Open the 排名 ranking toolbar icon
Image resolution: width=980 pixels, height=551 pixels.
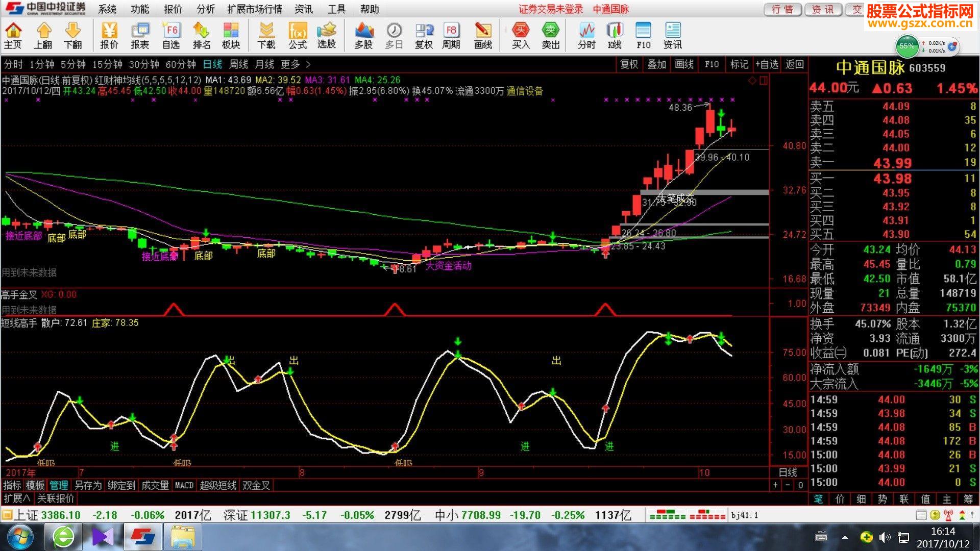point(202,36)
